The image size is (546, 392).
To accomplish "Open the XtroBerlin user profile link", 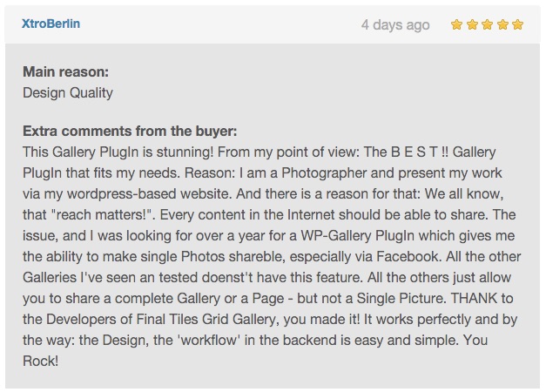I will (x=51, y=24).
